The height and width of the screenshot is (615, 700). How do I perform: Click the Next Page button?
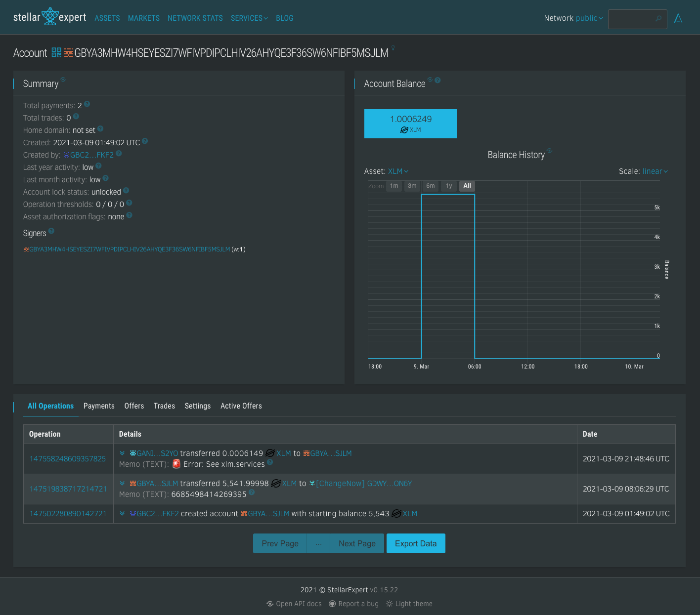coord(357,543)
